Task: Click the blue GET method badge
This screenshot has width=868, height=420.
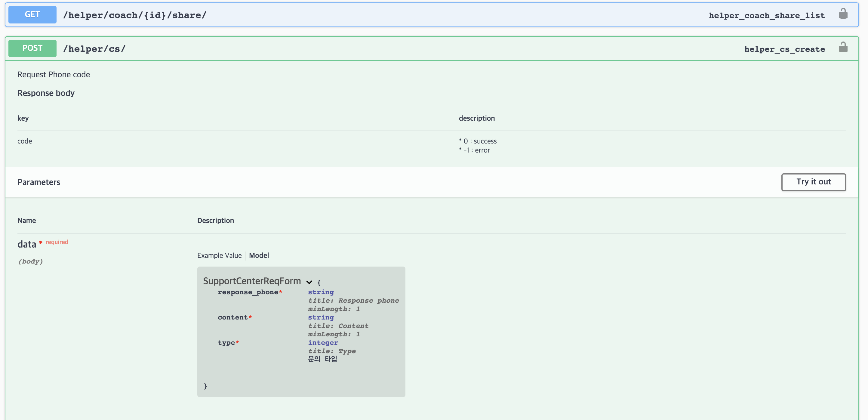Action: point(32,14)
